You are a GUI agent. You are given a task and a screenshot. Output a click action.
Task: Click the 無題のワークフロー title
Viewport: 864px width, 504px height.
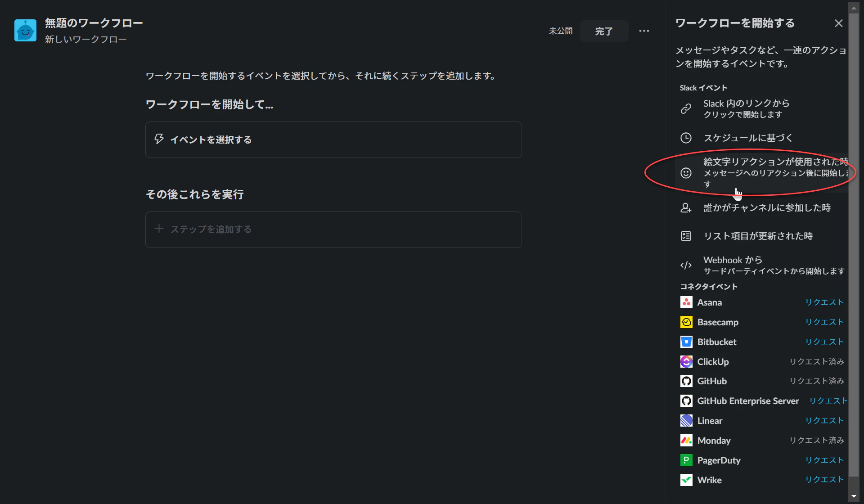[x=94, y=23]
